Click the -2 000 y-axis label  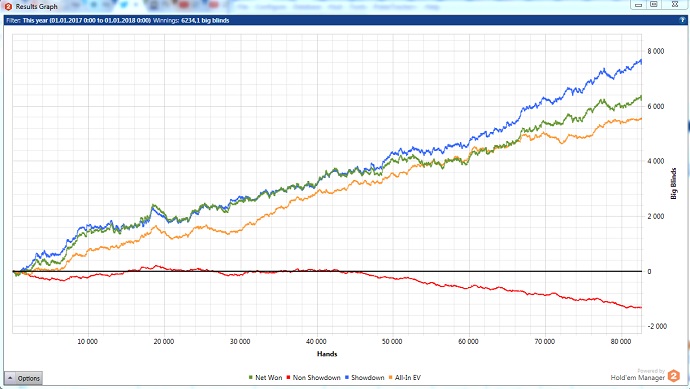click(x=657, y=326)
